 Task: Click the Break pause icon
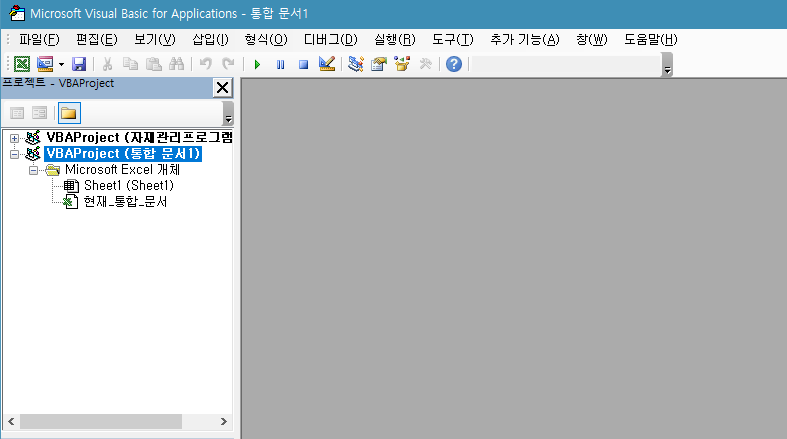pyautogui.click(x=281, y=64)
